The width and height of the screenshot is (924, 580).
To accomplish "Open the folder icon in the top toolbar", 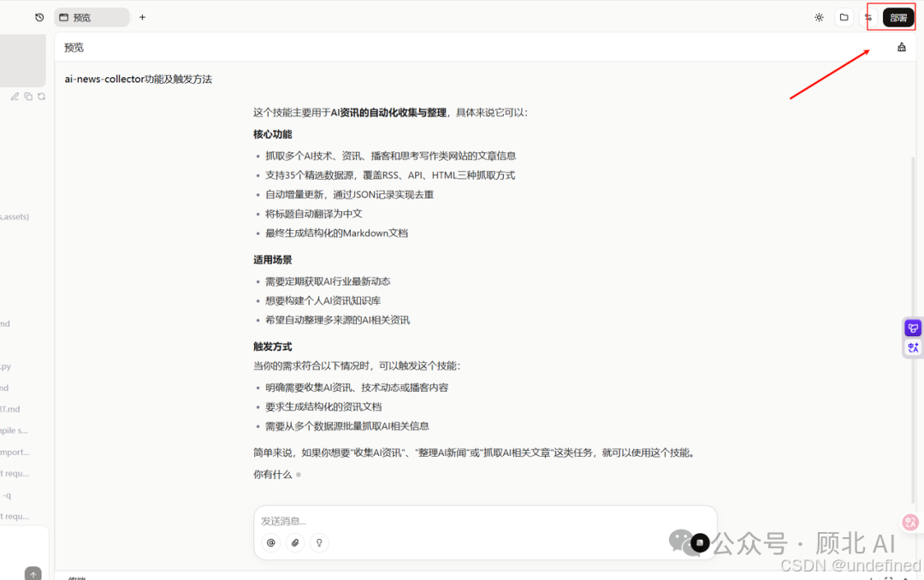I will coord(843,16).
